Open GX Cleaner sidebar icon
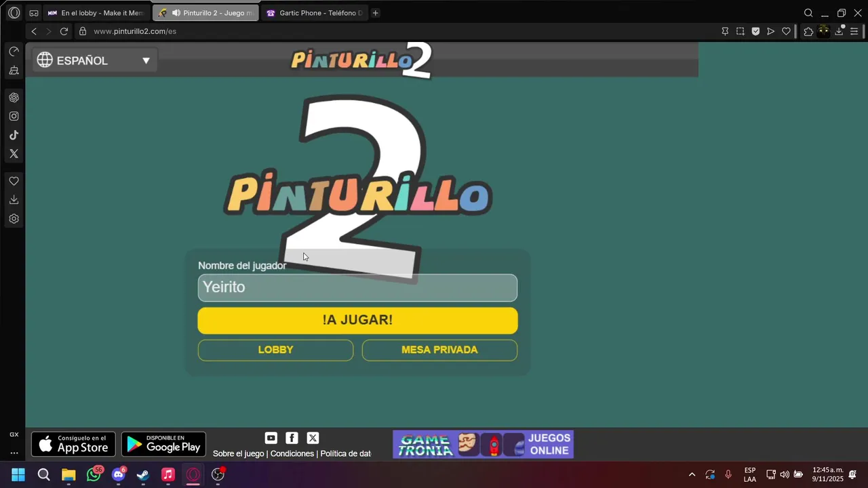 pyautogui.click(x=14, y=70)
